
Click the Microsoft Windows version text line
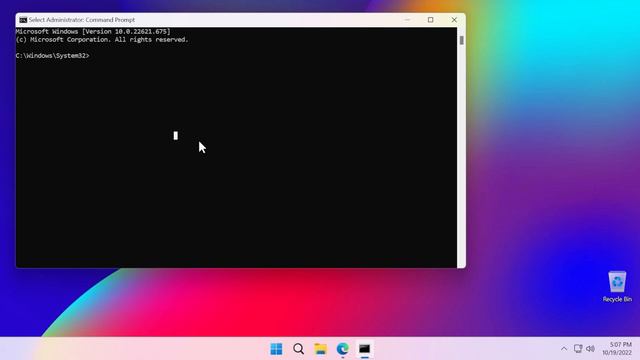[93, 31]
